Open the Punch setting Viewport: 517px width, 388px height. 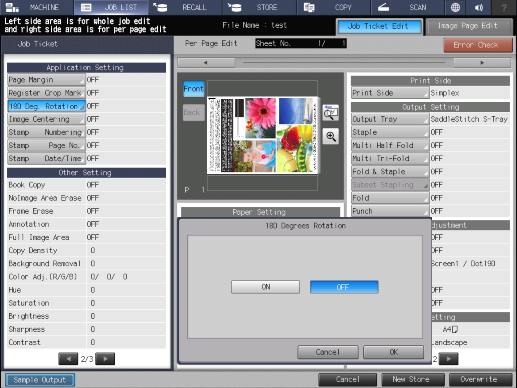(390, 211)
